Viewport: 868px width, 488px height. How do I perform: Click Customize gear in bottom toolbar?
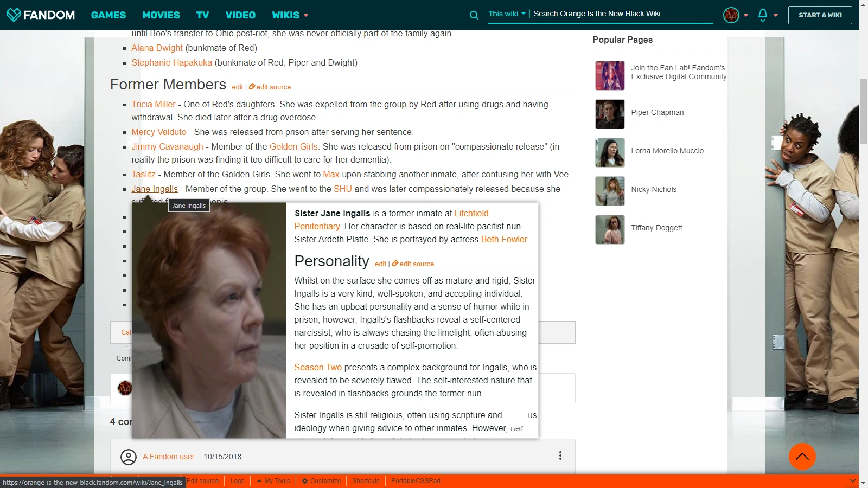tap(321, 481)
